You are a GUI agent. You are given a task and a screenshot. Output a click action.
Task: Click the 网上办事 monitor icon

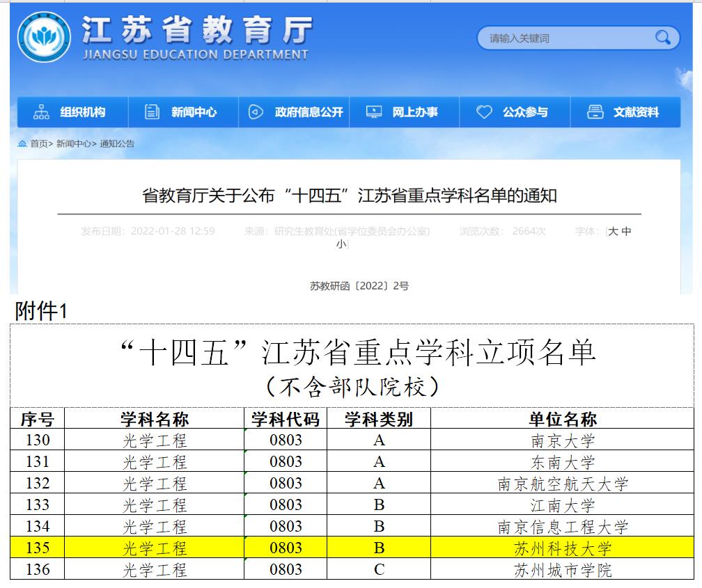(x=374, y=112)
